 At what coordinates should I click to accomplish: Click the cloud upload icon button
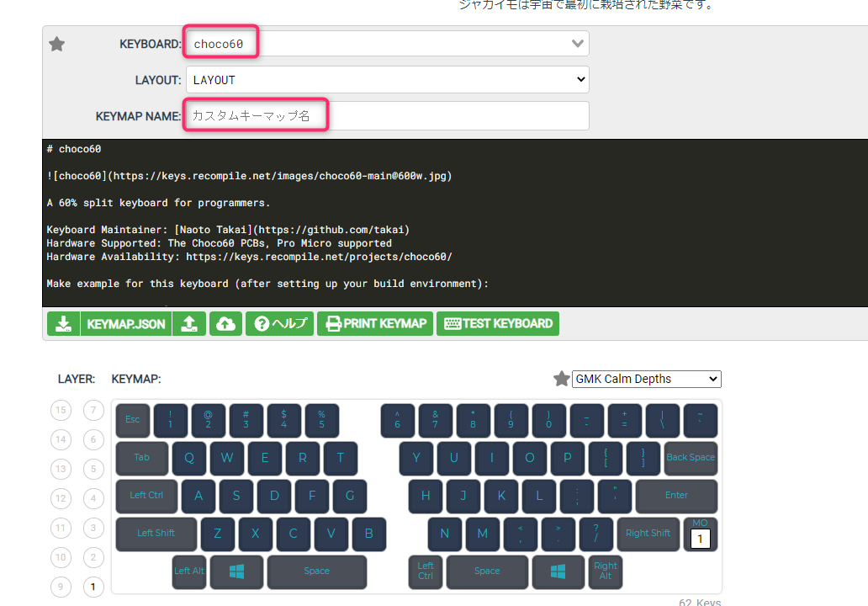(x=225, y=324)
